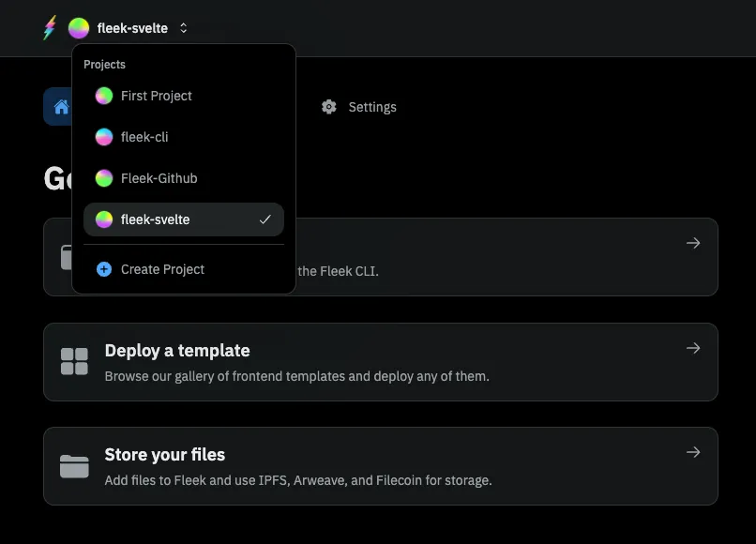Expand the project switcher chevron
756x544 pixels.
pos(183,28)
